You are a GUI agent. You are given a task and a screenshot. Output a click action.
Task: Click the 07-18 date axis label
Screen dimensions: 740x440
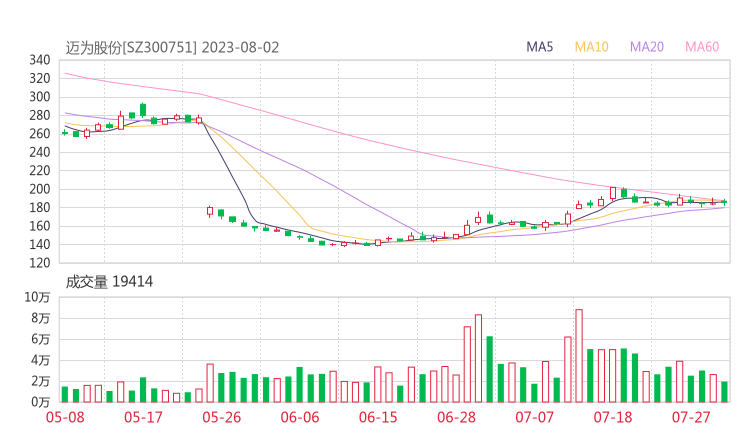(x=613, y=417)
